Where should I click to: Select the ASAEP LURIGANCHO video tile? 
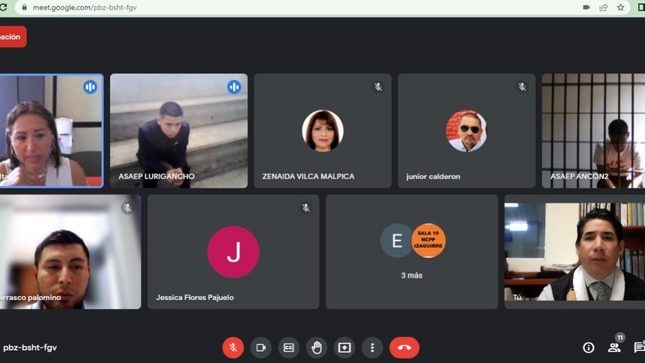(179, 131)
